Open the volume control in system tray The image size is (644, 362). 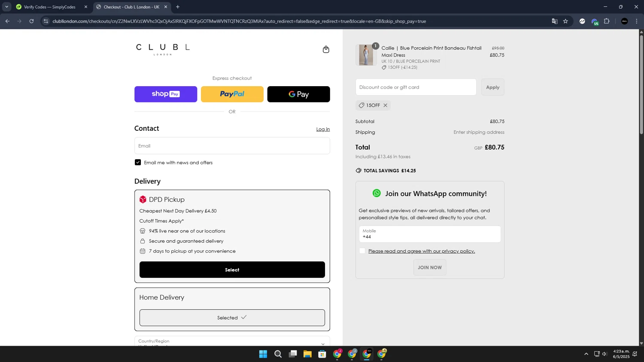point(605,354)
